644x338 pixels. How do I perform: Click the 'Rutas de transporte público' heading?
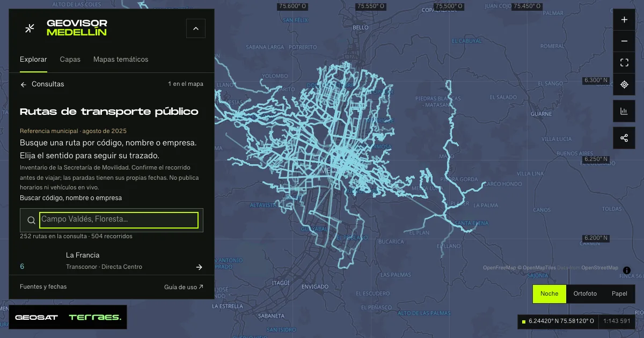click(109, 112)
